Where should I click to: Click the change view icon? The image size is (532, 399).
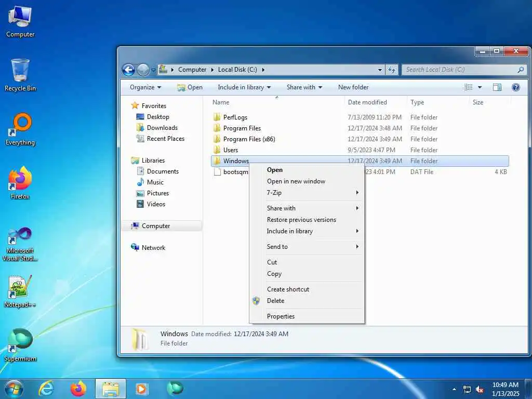(469, 87)
